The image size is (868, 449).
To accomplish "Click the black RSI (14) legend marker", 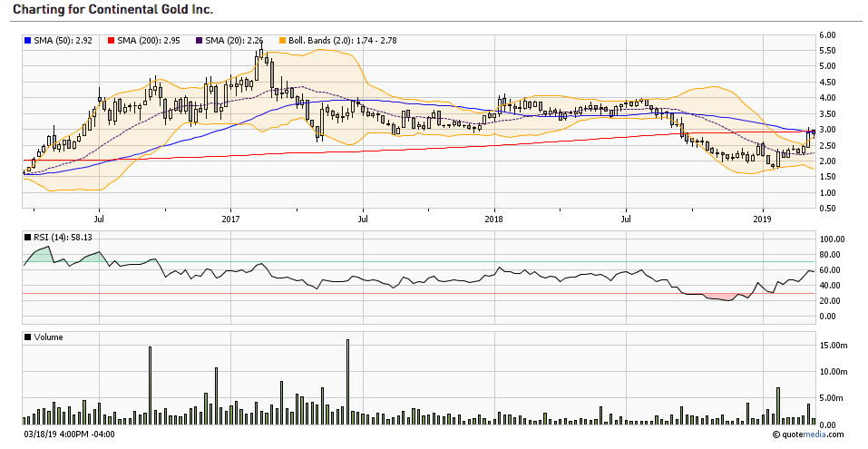I will tap(27, 237).
